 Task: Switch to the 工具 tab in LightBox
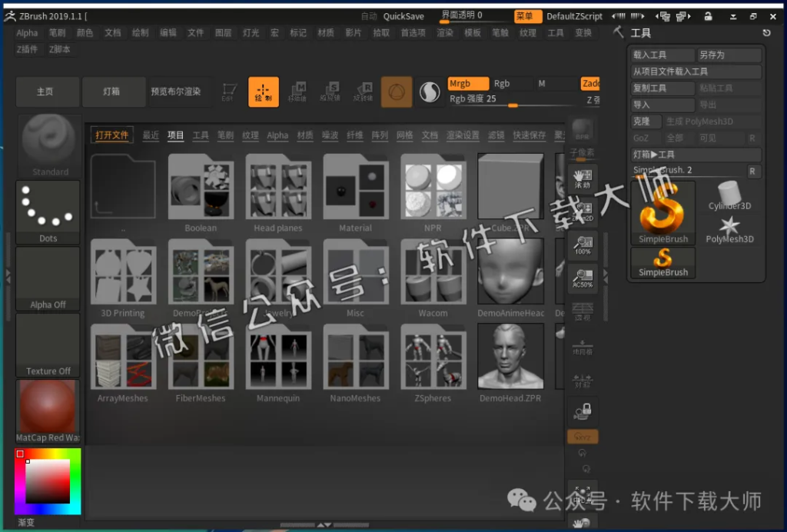click(201, 135)
